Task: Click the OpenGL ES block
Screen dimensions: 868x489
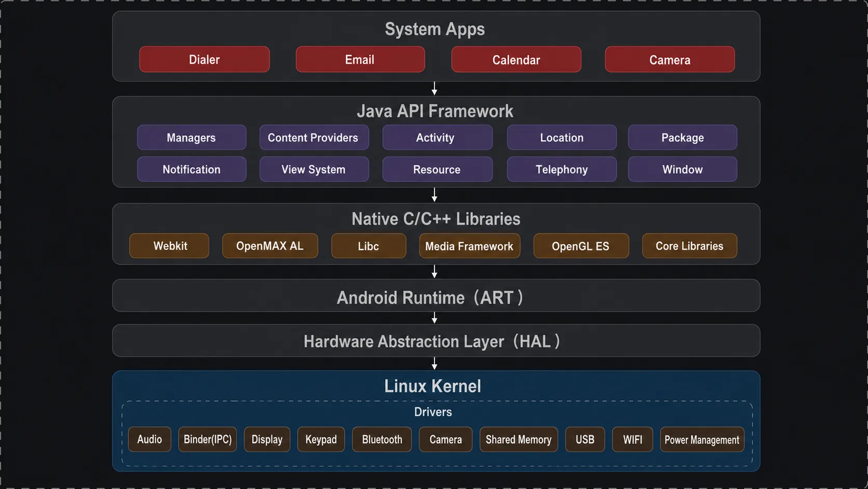Action: tap(581, 246)
